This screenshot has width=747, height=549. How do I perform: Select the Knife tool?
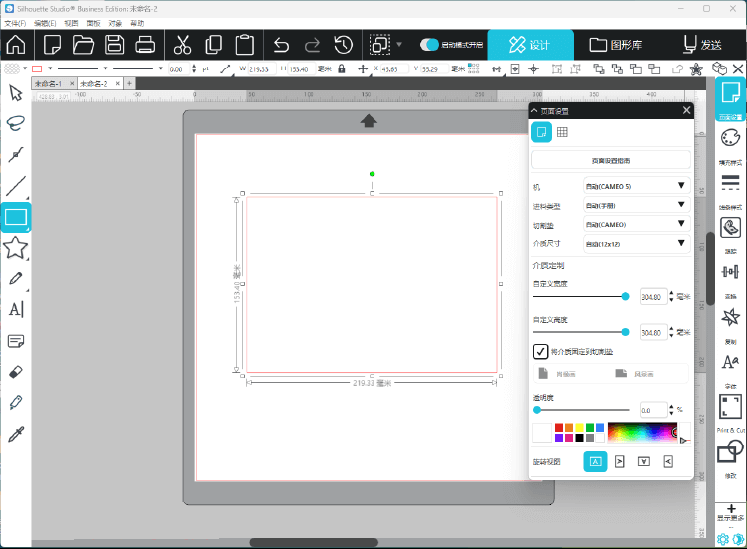(16, 403)
